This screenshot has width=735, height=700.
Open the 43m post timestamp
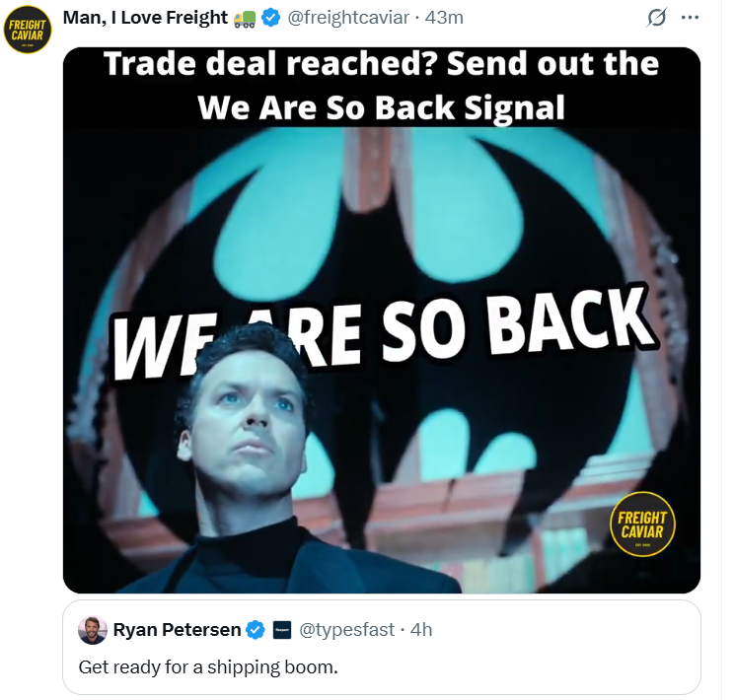tap(444, 18)
